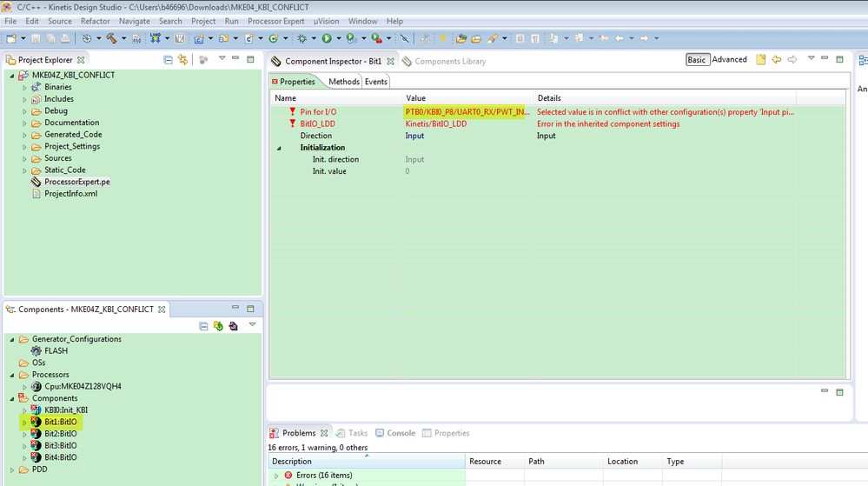Expand the Bit2:BitIO component node
Image resolution: width=868 pixels, height=486 pixels.
[24, 435]
